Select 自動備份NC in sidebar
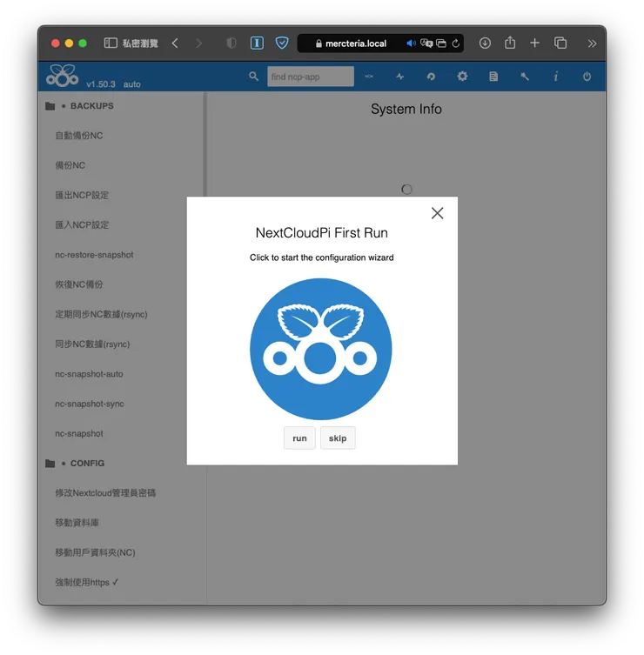The height and width of the screenshot is (655, 644). point(79,136)
